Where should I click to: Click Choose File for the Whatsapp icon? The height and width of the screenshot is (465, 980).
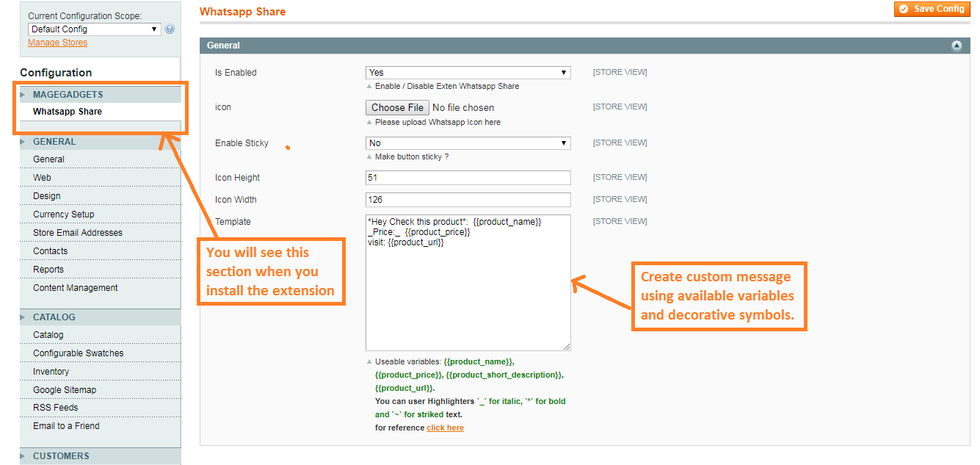coord(397,107)
